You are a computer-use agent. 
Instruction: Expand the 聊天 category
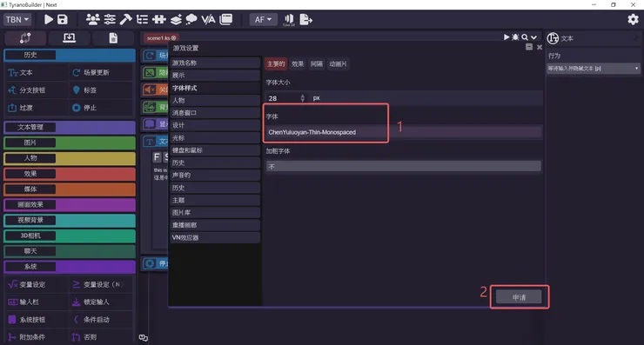coord(70,251)
